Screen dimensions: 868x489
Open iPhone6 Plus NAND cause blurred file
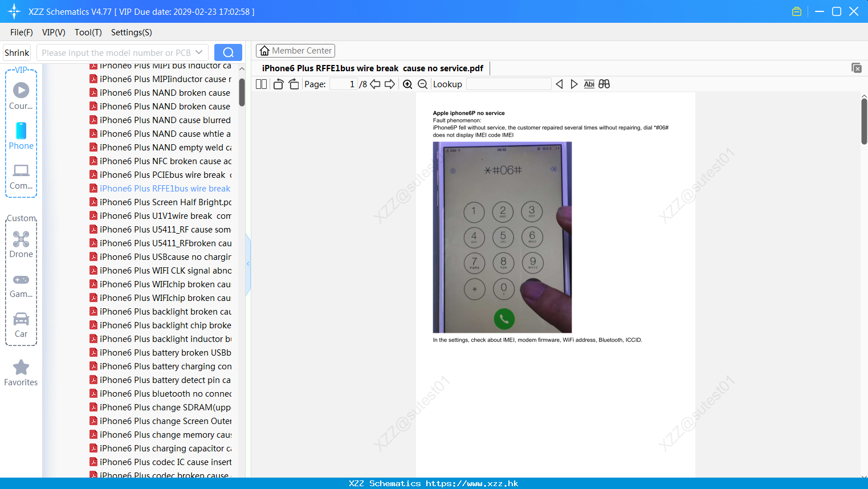[x=160, y=120]
